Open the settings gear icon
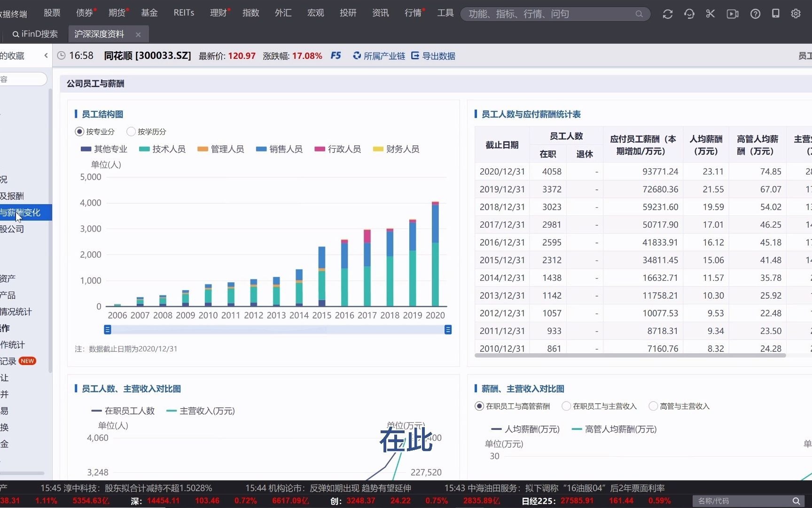The height and width of the screenshot is (508, 812). tap(796, 14)
